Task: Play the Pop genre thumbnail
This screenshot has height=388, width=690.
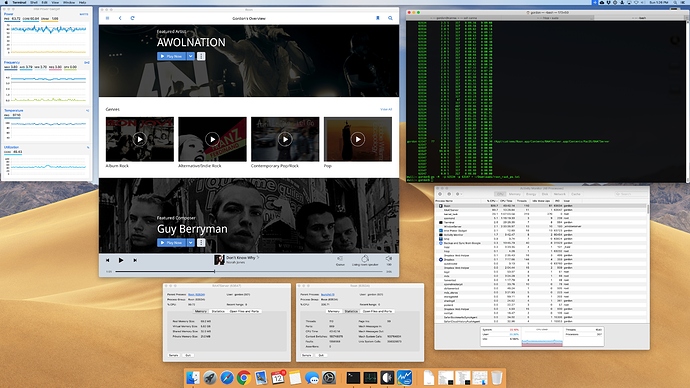Action: click(x=358, y=139)
